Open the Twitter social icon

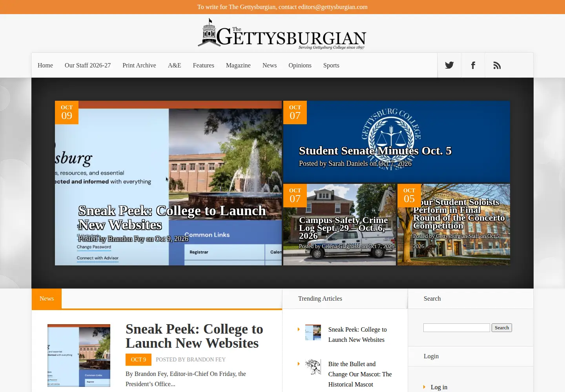449,65
